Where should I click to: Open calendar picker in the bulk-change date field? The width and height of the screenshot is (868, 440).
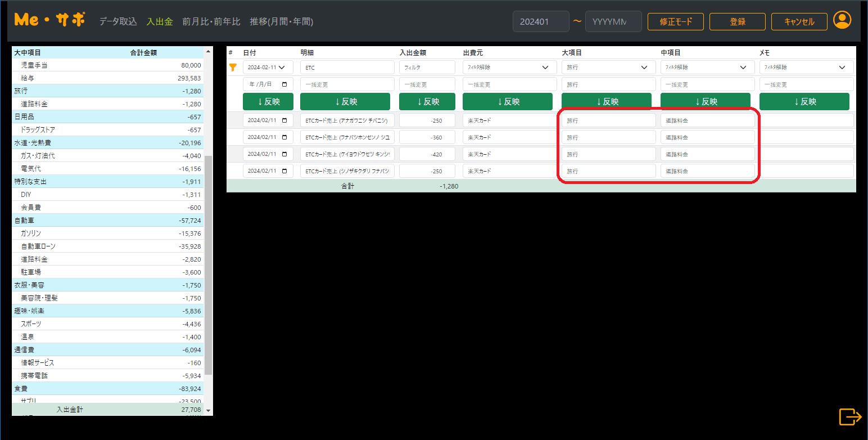click(x=284, y=84)
